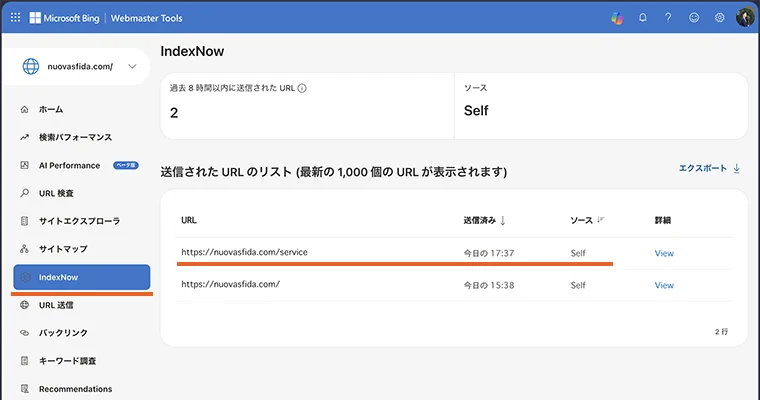Open the app launcher grid icon
Screen dimensions: 760x400
pyautogui.click(x=16, y=17)
